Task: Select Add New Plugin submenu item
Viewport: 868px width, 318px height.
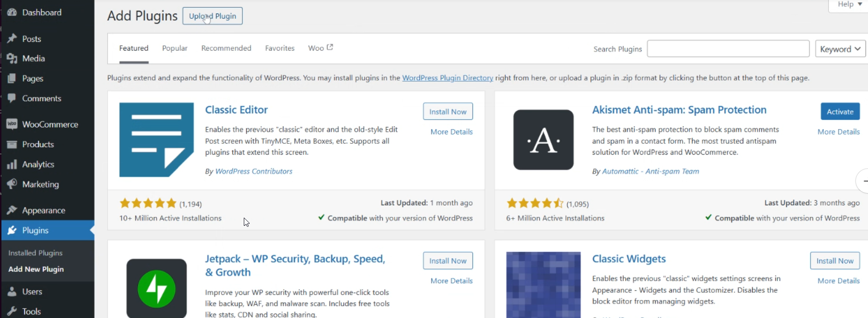Action: click(36, 269)
